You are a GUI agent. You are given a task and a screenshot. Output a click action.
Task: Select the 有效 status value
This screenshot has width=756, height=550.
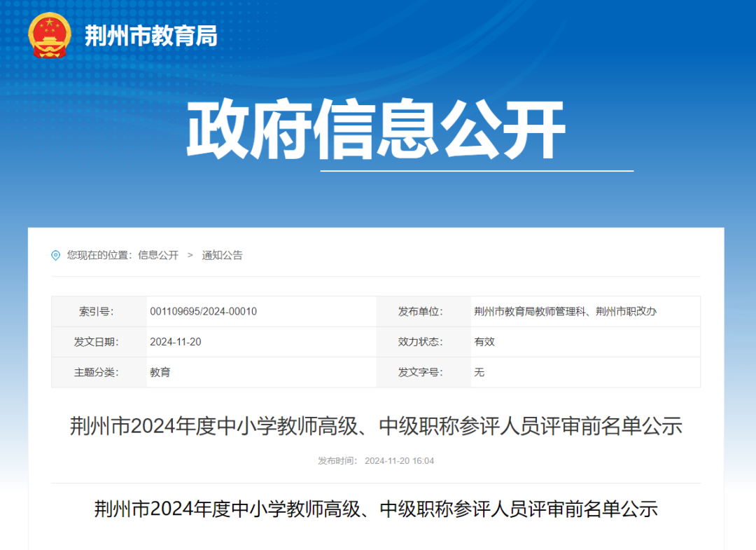tap(484, 342)
